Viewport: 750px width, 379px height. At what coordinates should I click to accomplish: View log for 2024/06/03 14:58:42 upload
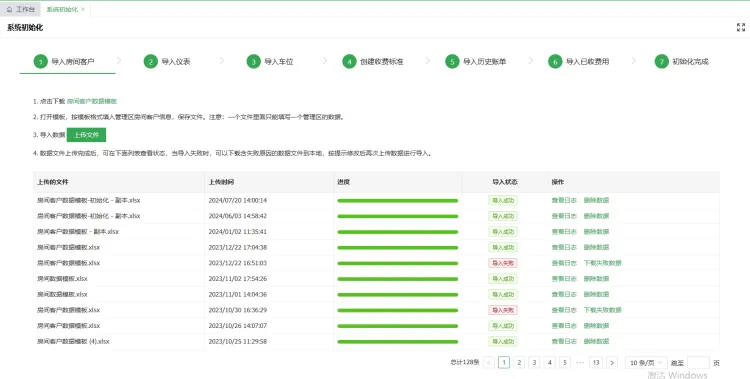[x=564, y=216]
